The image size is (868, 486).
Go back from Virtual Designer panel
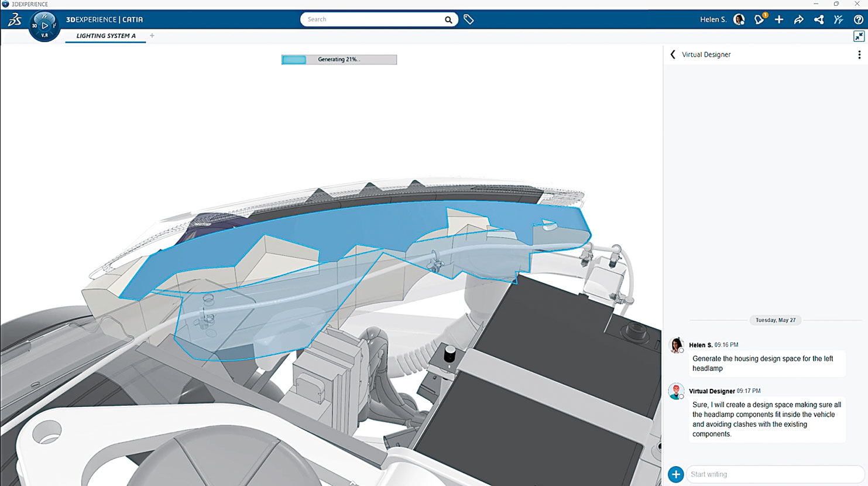click(x=673, y=54)
